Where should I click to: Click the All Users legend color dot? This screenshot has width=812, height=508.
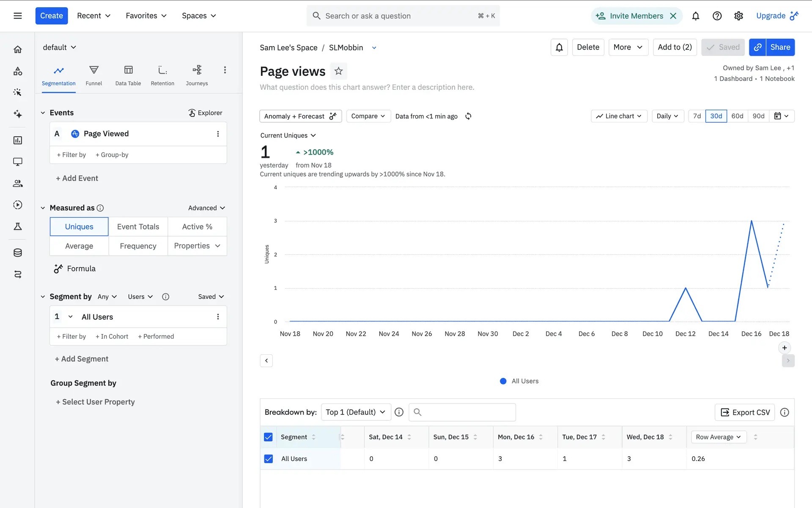point(503,381)
